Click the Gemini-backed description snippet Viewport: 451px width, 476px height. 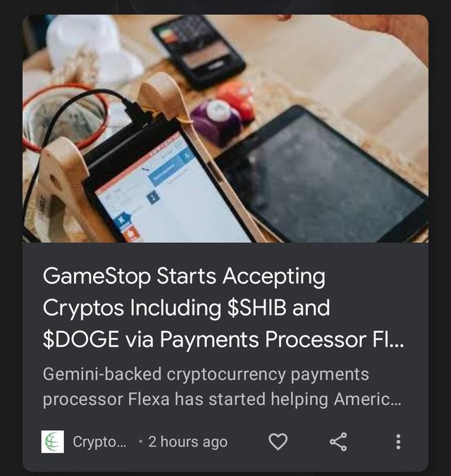pos(222,387)
